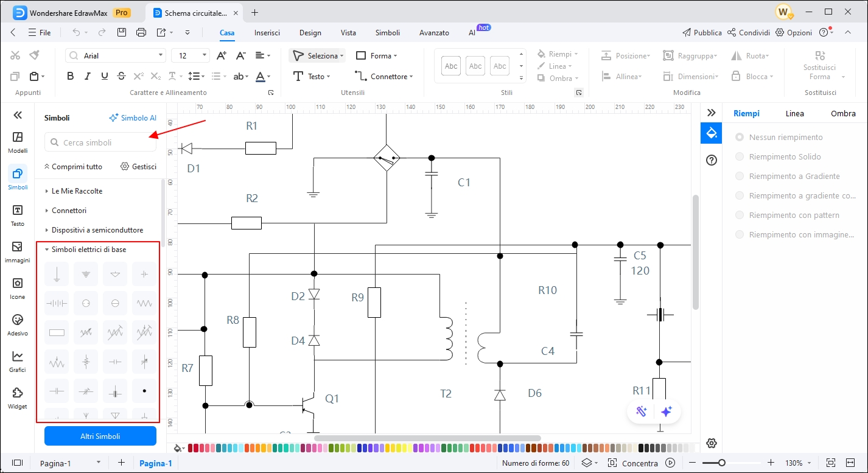Click the save icon in the toolbar
Viewport: 868px width, 473px height.
click(122, 32)
